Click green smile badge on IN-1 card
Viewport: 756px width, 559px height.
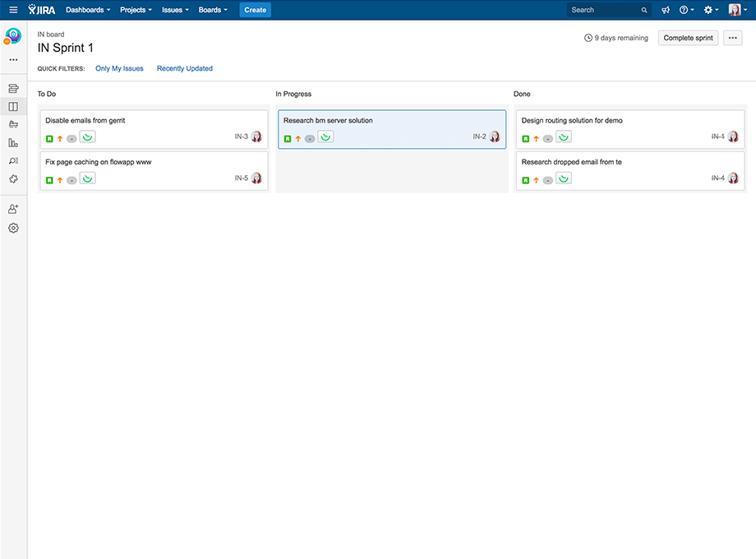tap(564, 137)
